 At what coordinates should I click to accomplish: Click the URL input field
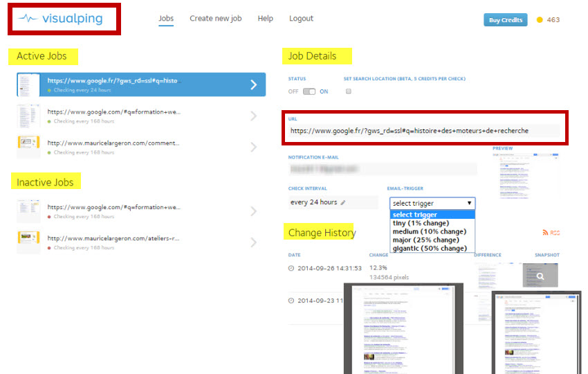(424, 131)
